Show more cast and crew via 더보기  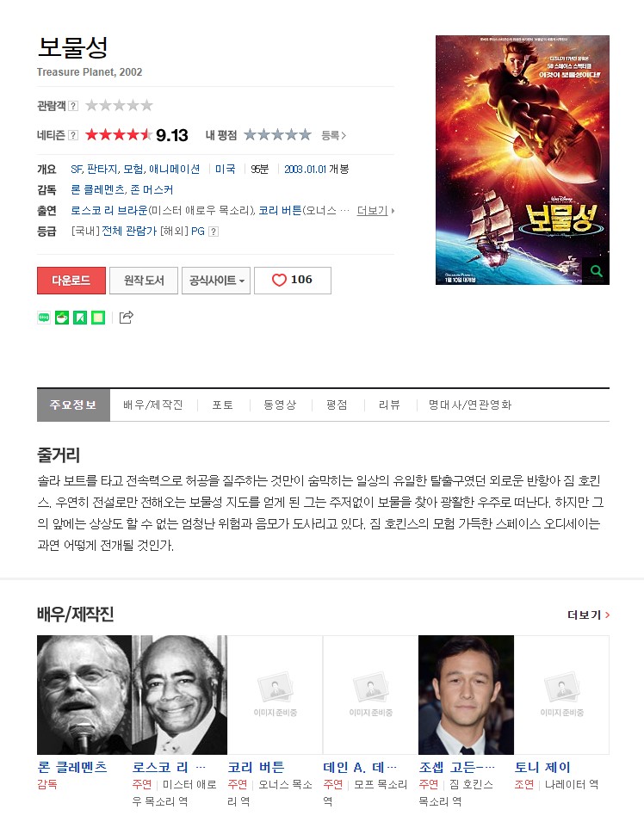tap(588, 615)
